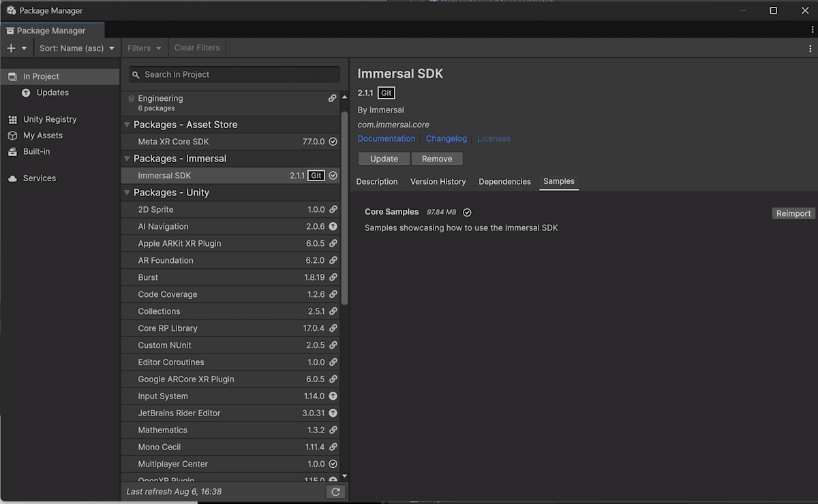The width and height of the screenshot is (818, 504).
Task: Open the Sort: Name (asc) dropdown
Action: click(77, 48)
